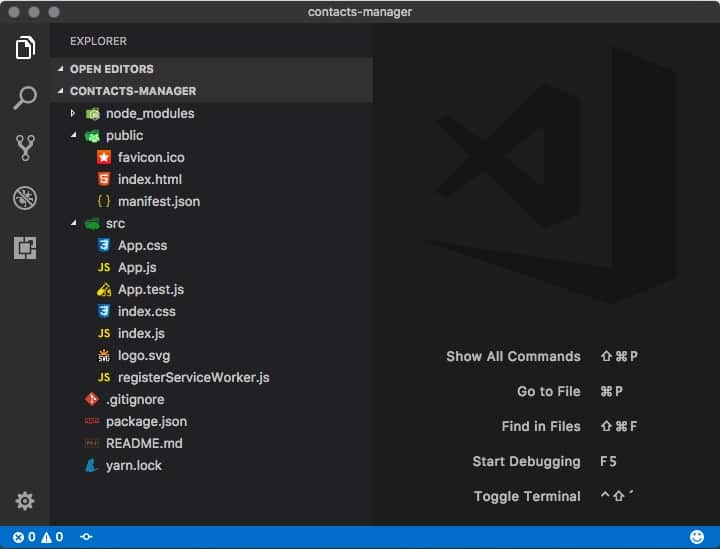The height and width of the screenshot is (549, 720).
Task: Click the JS icon of registerServiceWorker.js
Action: click(x=104, y=377)
